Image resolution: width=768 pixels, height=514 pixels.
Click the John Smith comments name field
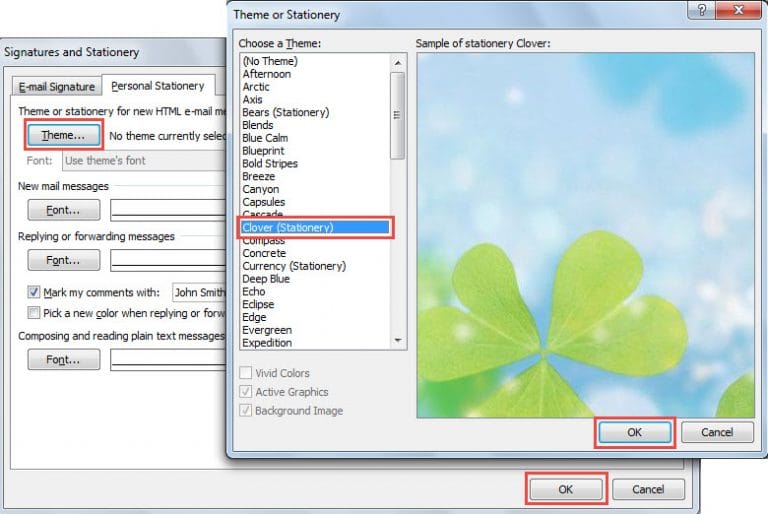coord(199,293)
